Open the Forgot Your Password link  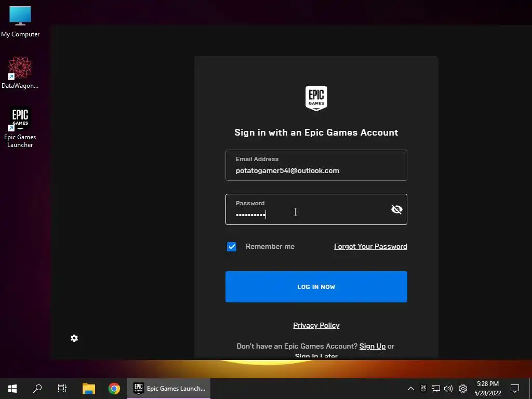tap(370, 246)
